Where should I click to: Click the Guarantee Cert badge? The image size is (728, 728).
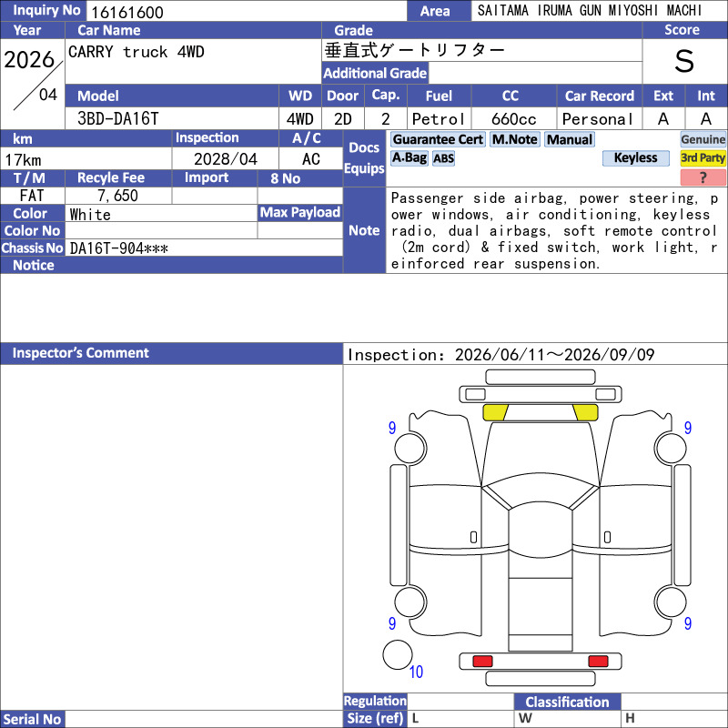[438, 139]
